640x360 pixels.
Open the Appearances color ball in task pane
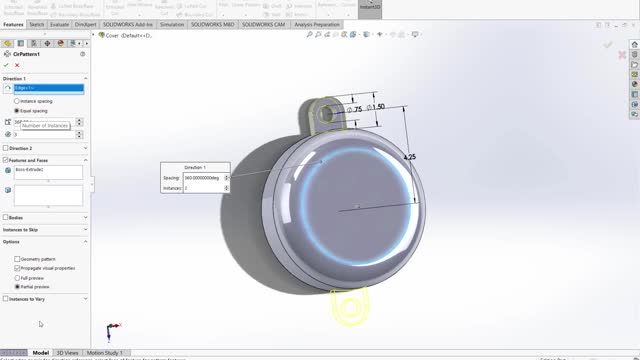634,84
